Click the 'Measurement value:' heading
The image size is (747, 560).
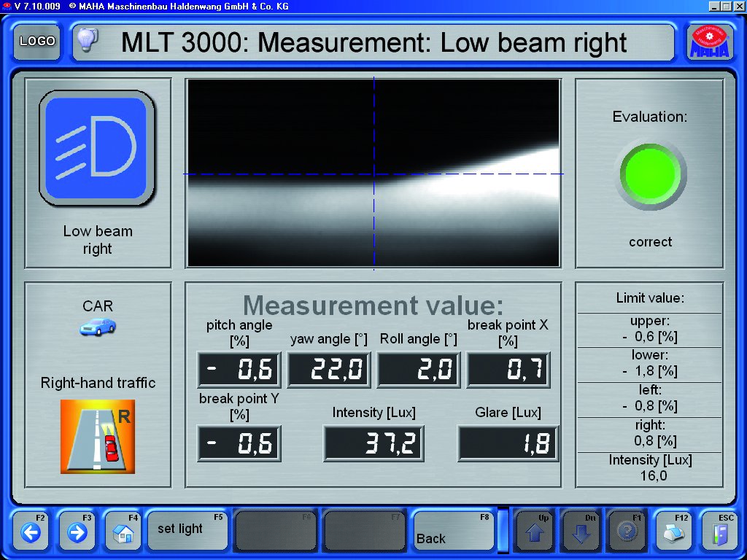(x=373, y=306)
